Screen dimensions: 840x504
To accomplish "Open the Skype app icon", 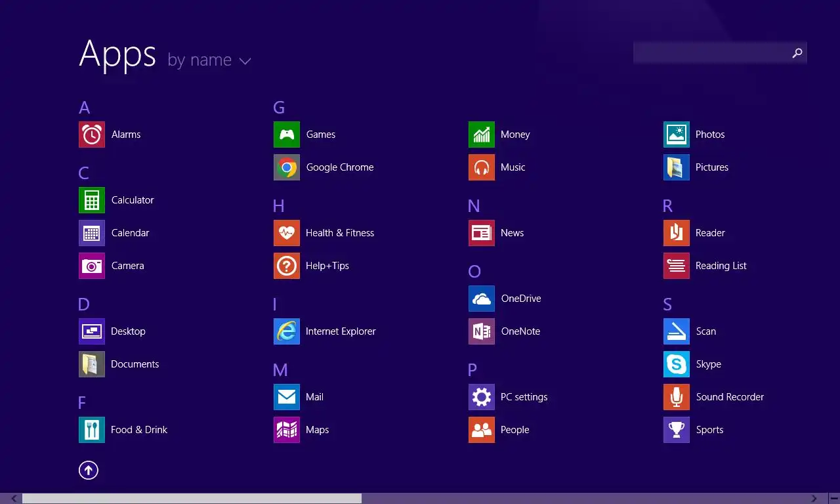I will [677, 364].
